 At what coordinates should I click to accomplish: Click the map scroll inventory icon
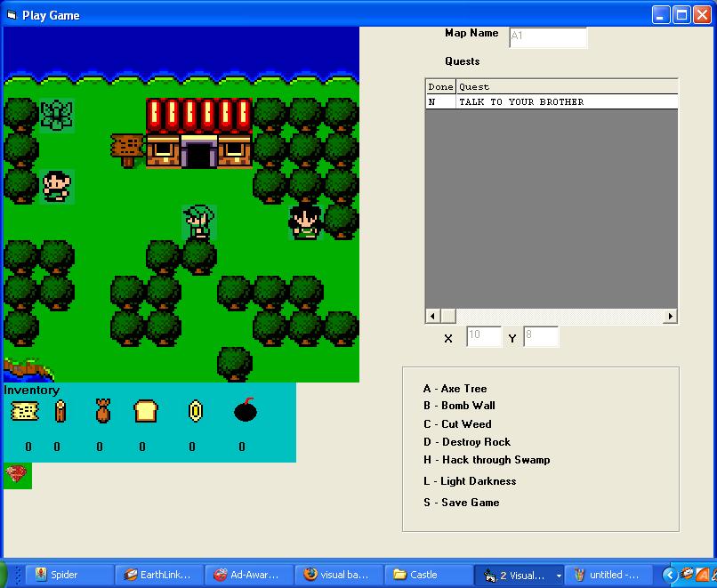tap(24, 411)
